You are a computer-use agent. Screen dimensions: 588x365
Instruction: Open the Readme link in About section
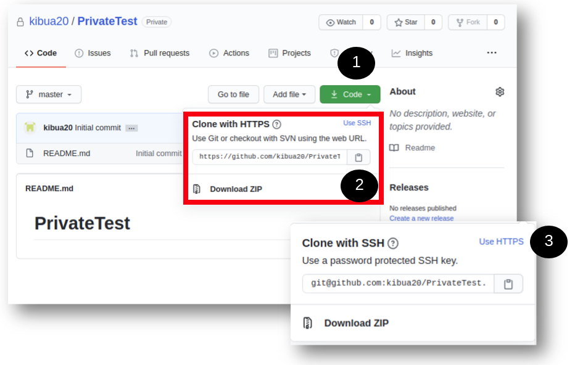click(413, 147)
